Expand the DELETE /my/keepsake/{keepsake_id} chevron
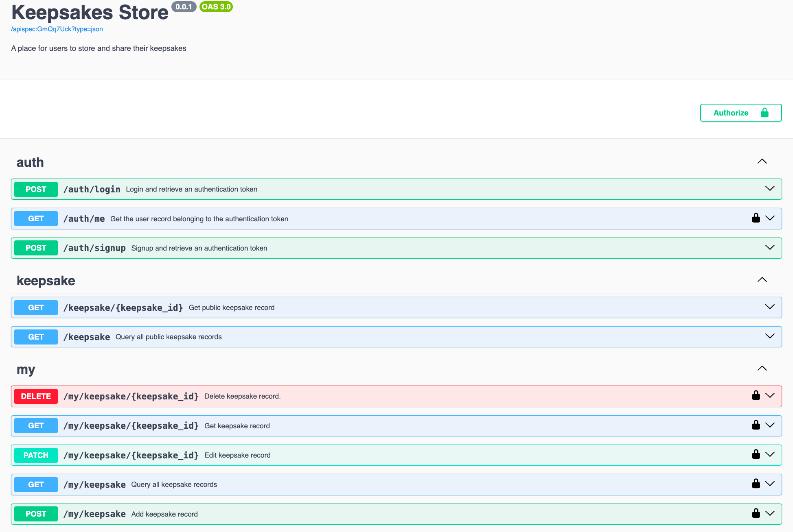Image resolution: width=793 pixels, height=532 pixels. (770, 396)
